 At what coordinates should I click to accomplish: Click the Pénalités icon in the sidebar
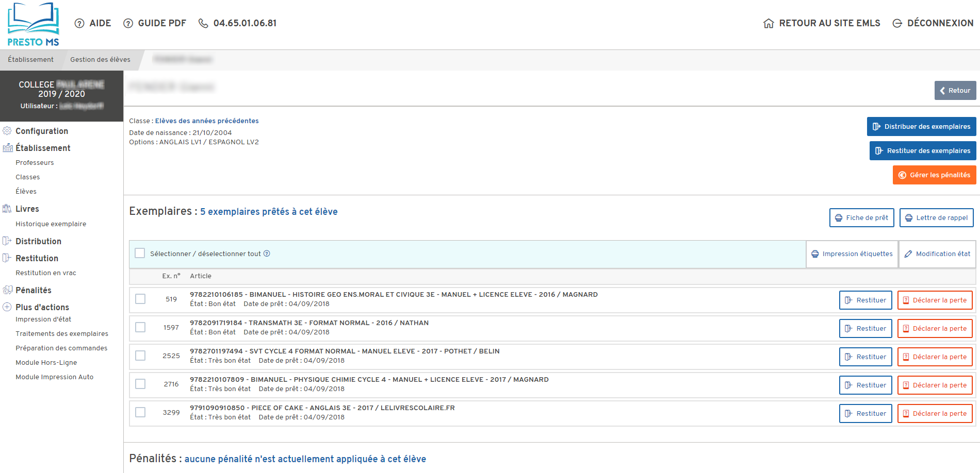point(7,290)
